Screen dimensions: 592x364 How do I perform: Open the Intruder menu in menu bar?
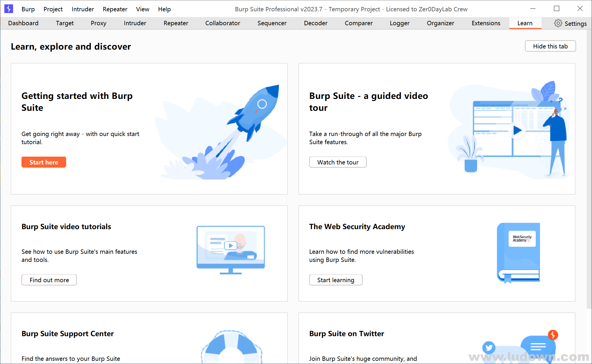83,9
